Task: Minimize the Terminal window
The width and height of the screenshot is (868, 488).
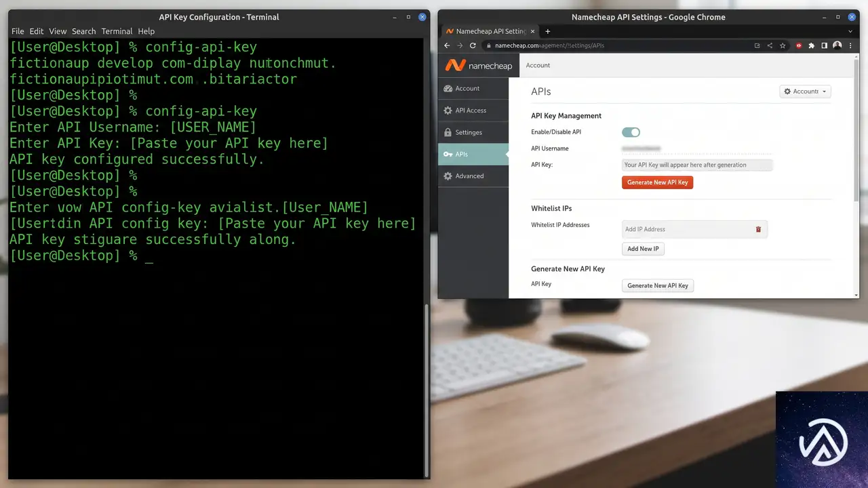Action: [395, 17]
